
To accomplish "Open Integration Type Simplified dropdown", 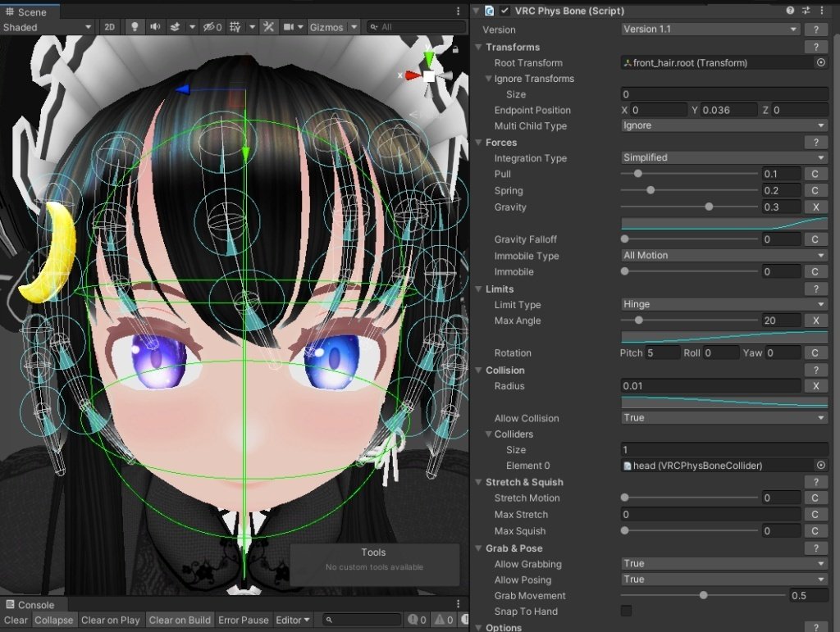I will pos(724,157).
